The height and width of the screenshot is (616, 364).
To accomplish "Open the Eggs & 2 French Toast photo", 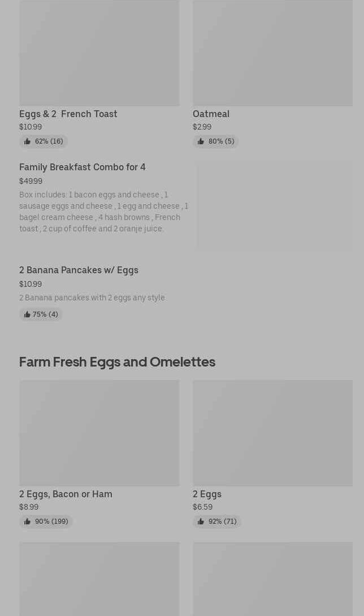I will (x=99, y=53).
